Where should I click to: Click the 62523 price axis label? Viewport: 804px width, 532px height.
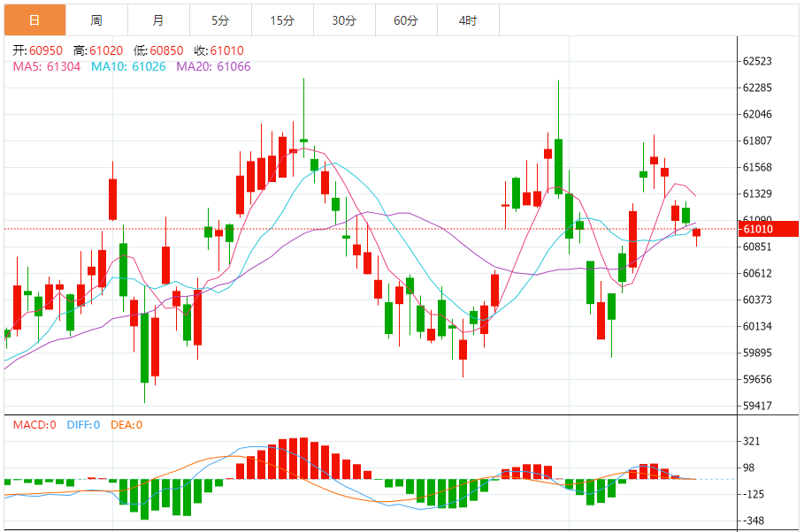click(x=757, y=61)
